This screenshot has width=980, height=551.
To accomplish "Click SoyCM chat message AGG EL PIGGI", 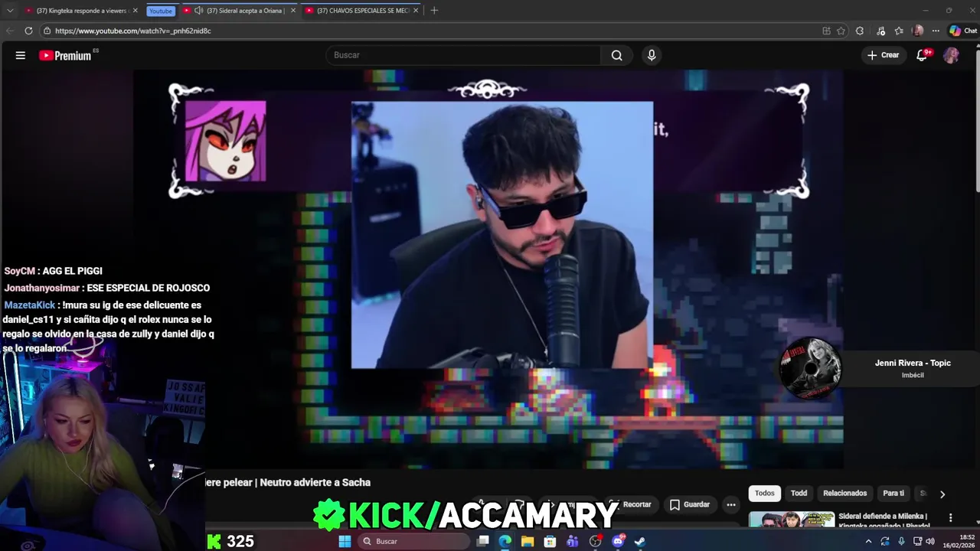I will pyautogui.click(x=53, y=271).
